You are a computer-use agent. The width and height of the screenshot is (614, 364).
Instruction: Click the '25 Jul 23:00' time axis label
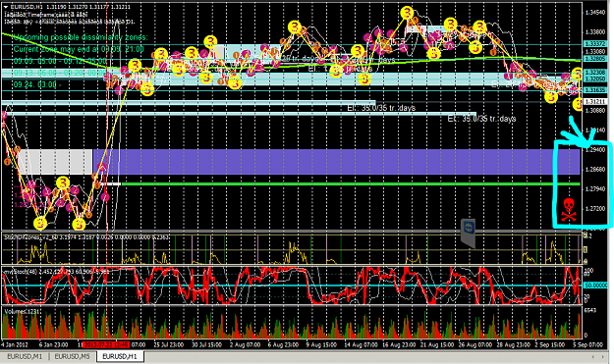[168, 344]
